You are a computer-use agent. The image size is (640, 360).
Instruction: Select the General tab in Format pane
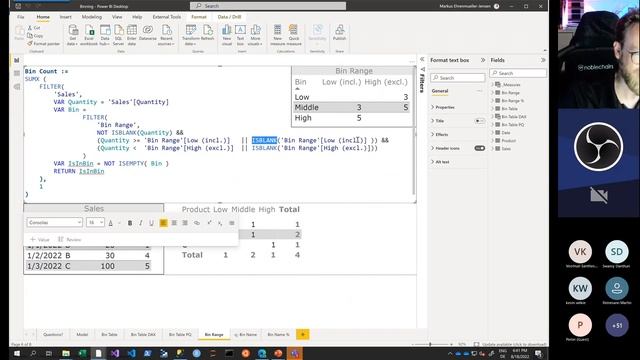tap(440, 91)
